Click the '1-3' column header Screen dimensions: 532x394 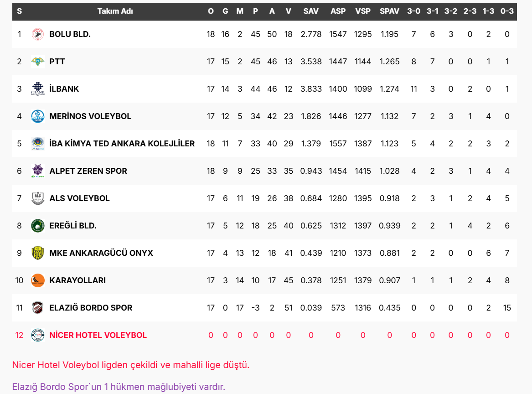(x=489, y=11)
